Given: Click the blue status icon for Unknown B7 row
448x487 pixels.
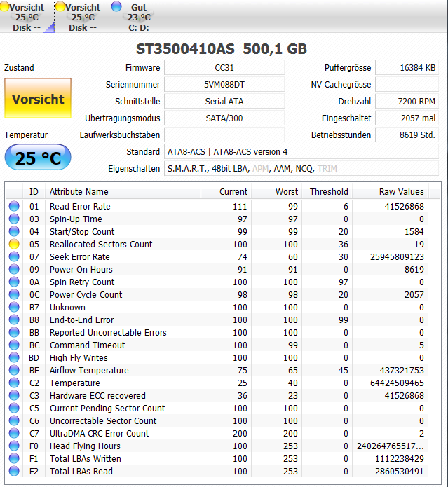Looking at the screenshot, I should [x=14, y=307].
